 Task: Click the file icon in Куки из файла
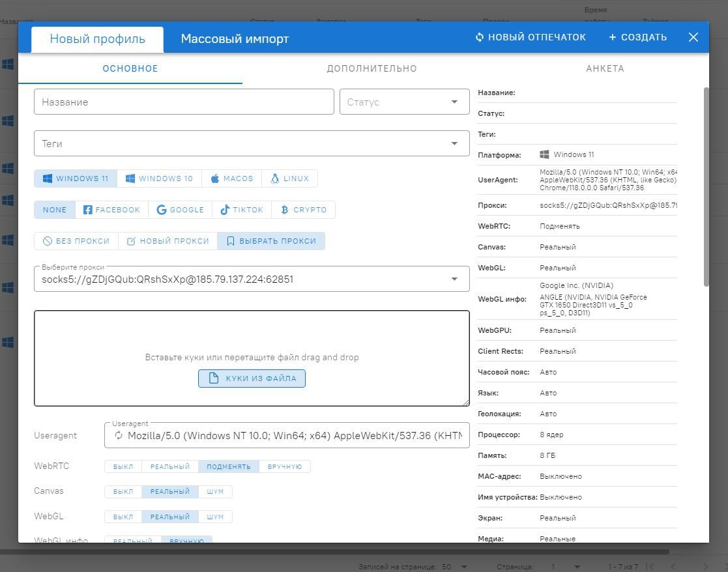[x=214, y=378]
